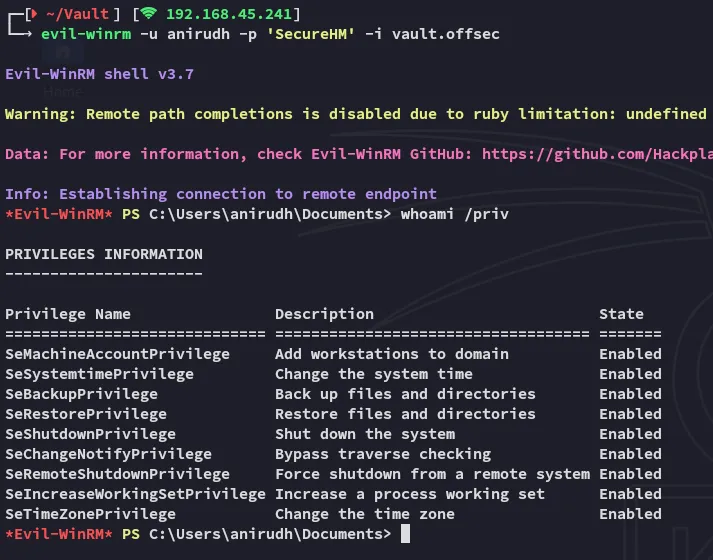This screenshot has width=713, height=560.
Task: Click 'Increase a process working set' description
Action: pos(410,494)
